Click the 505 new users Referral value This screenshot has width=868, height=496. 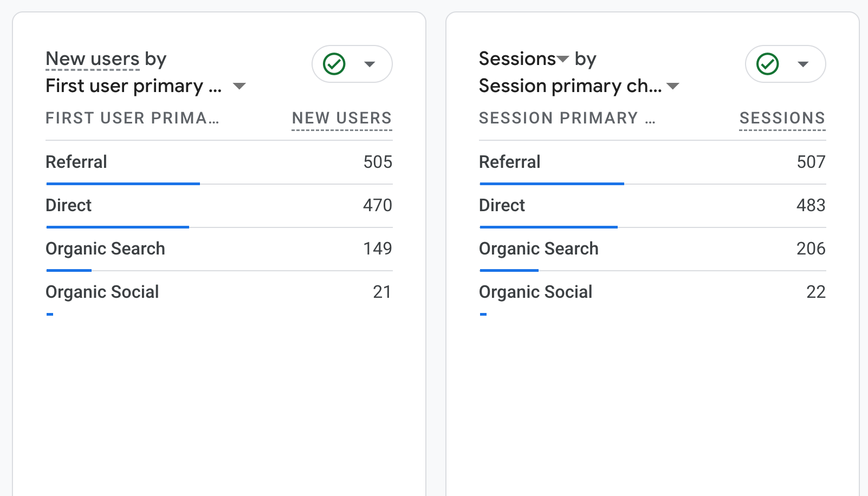(x=378, y=162)
